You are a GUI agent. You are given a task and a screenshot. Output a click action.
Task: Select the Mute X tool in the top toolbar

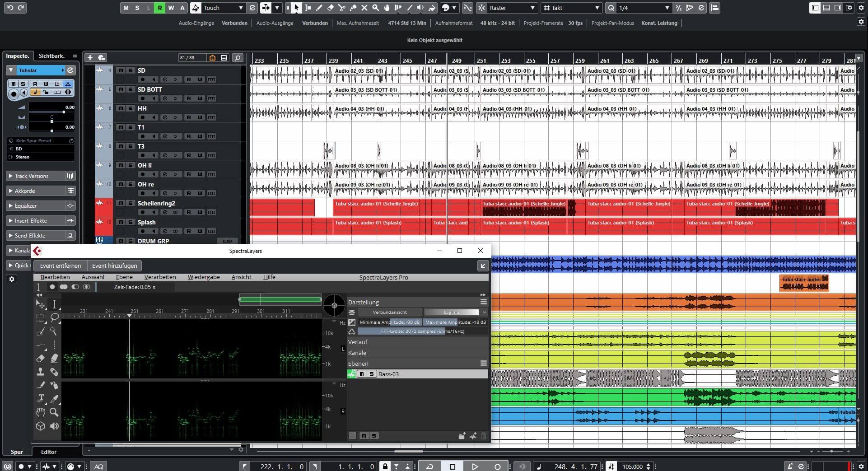364,8
